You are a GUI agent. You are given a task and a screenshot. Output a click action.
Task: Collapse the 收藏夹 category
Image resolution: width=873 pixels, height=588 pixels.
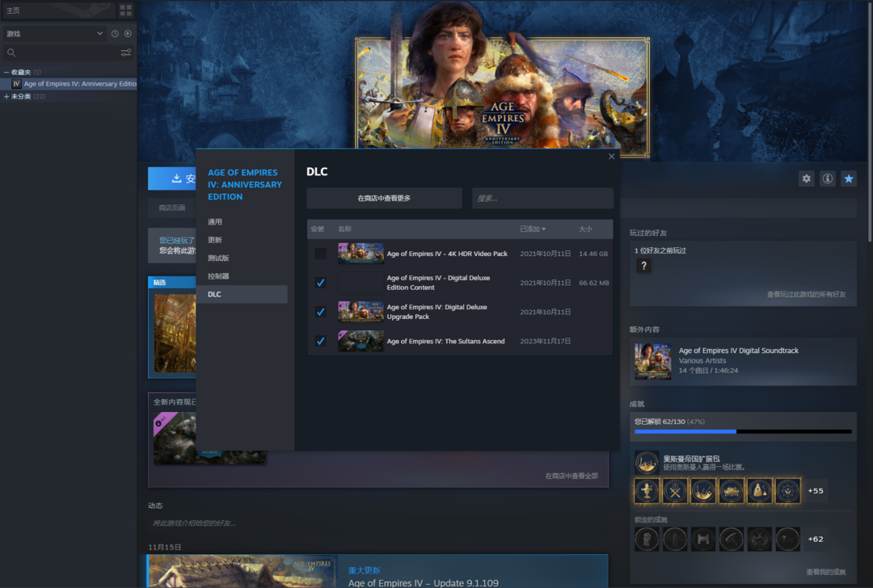tap(6, 73)
